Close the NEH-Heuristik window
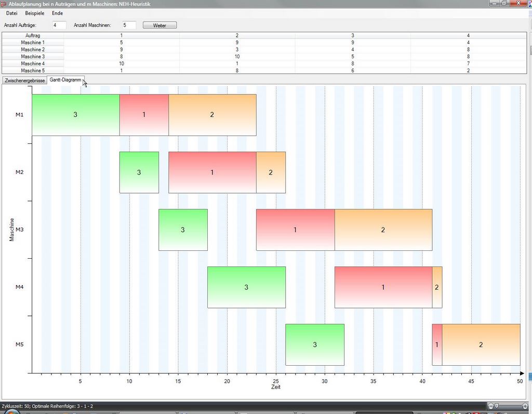This screenshot has width=532, height=414. (x=518, y=4)
